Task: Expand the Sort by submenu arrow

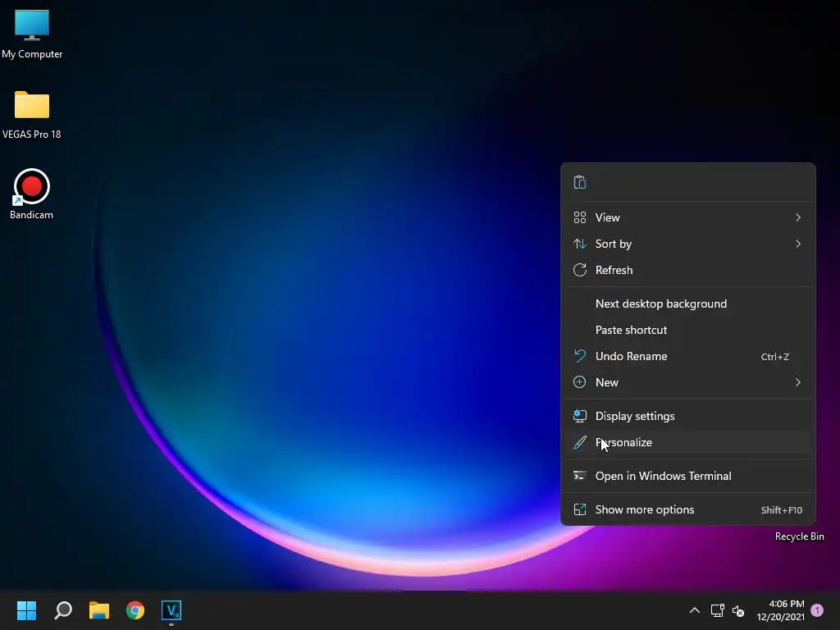Action: tap(798, 244)
